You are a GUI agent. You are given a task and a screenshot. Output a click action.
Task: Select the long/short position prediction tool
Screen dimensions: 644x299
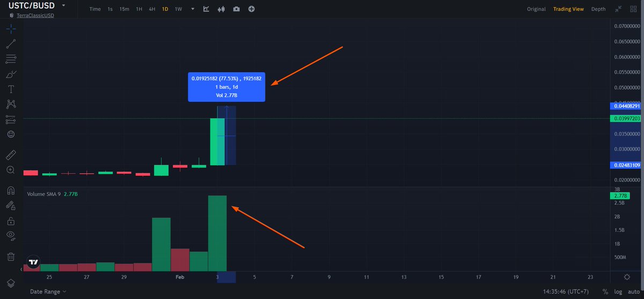click(x=11, y=119)
